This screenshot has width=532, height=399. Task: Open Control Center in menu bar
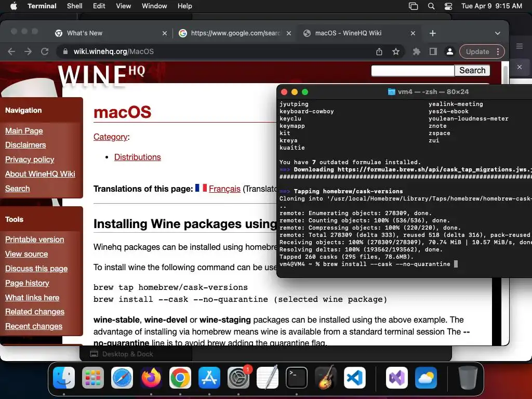pyautogui.click(x=448, y=6)
